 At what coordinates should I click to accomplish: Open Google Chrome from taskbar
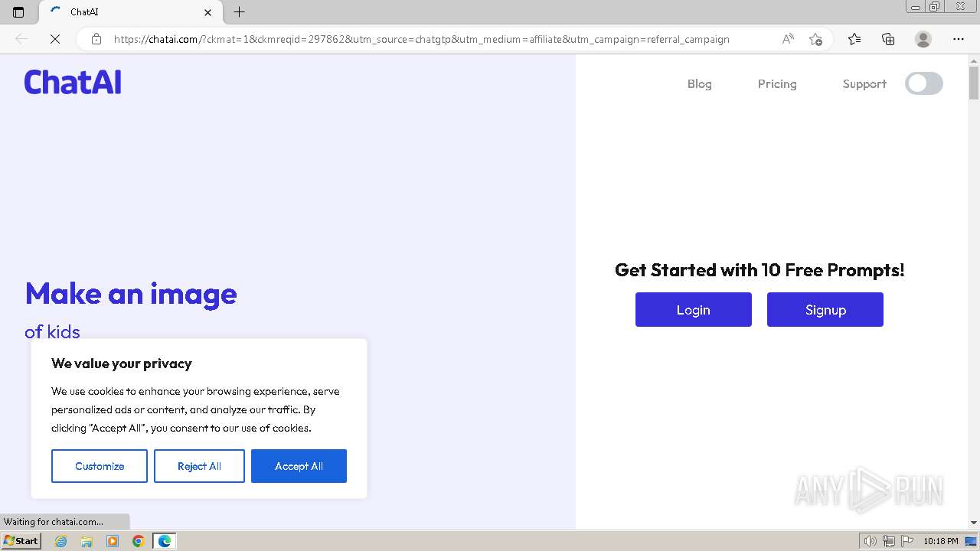coord(139,541)
